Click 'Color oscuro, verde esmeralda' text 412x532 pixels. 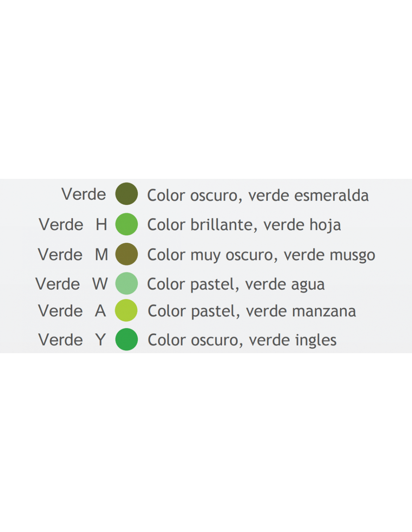[258, 195]
